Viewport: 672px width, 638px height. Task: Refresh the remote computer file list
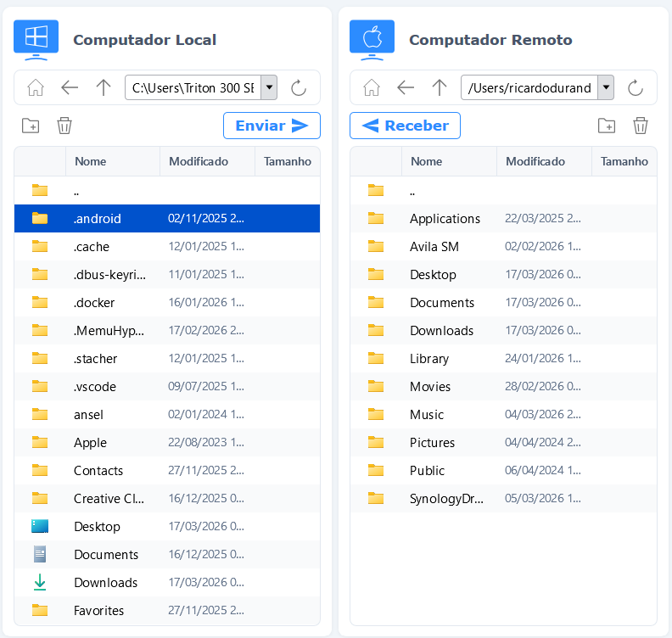636,88
